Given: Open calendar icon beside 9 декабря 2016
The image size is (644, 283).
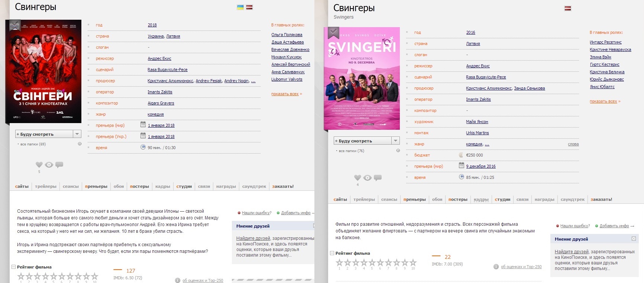Looking at the screenshot, I should coord(462,165).
